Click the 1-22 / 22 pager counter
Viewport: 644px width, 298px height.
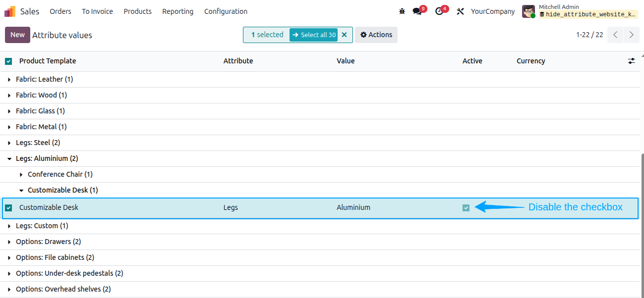pyautogui.click(x=589, y=35)
